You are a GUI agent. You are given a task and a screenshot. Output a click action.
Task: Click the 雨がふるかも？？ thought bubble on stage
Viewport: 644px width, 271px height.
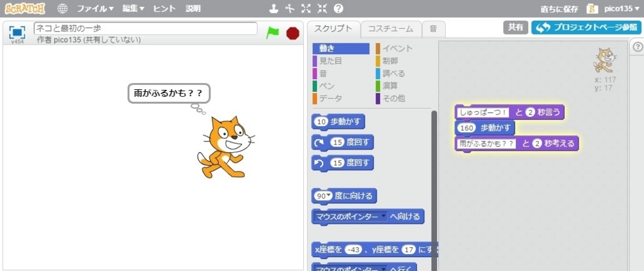pyautogui.click(x=169, y=94)
